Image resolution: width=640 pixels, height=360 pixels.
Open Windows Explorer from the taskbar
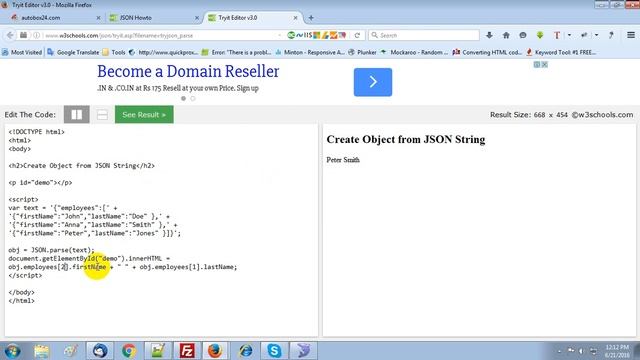click(42, 351)
